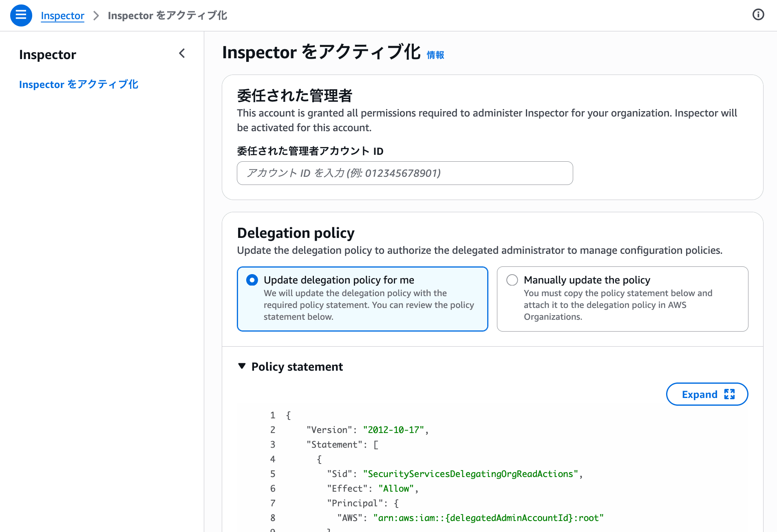This screenshot has width=777, height=532.
Task: Collapse the Inspector side panel
Action: click(x=182, y=53)
